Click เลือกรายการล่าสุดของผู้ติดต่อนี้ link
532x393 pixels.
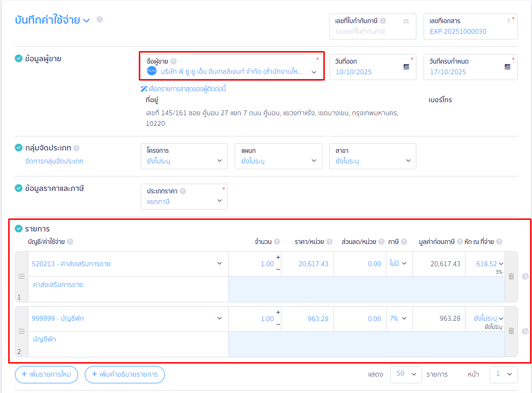(x=183, y=89)
